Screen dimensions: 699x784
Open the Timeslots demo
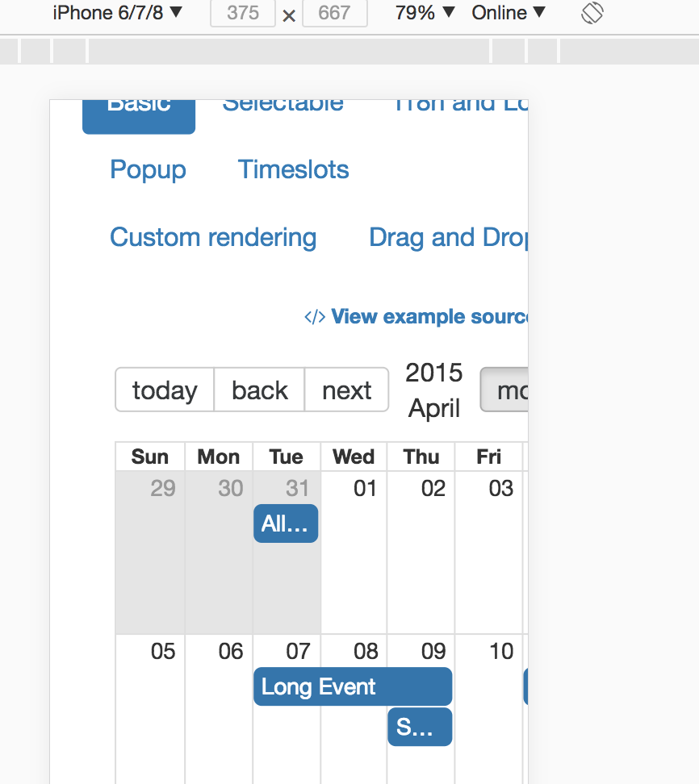click(x=293, y=169)
